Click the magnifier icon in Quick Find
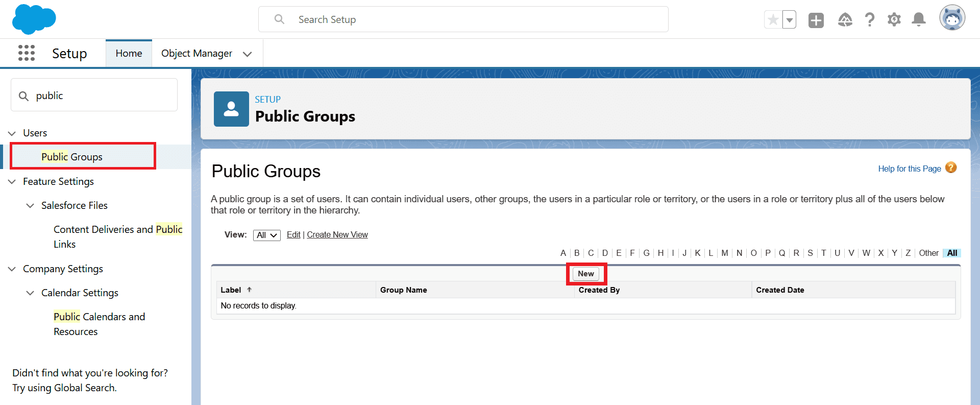Image resolution: width=980 pixels, height=405 pixels. (x=23, y=96)
